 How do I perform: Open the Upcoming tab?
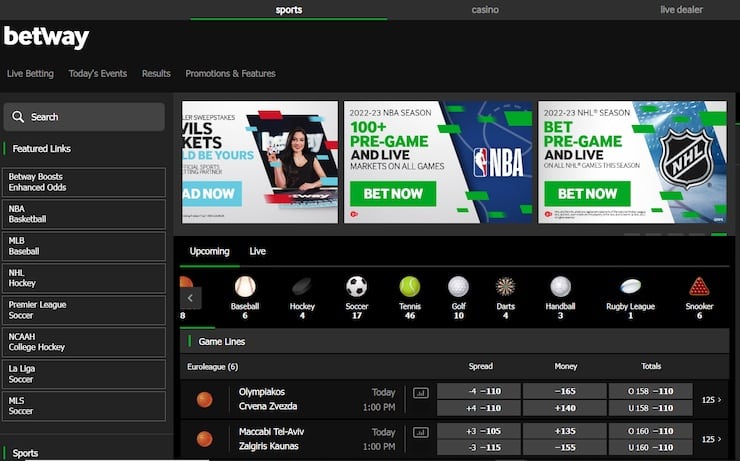pos(210,251)
